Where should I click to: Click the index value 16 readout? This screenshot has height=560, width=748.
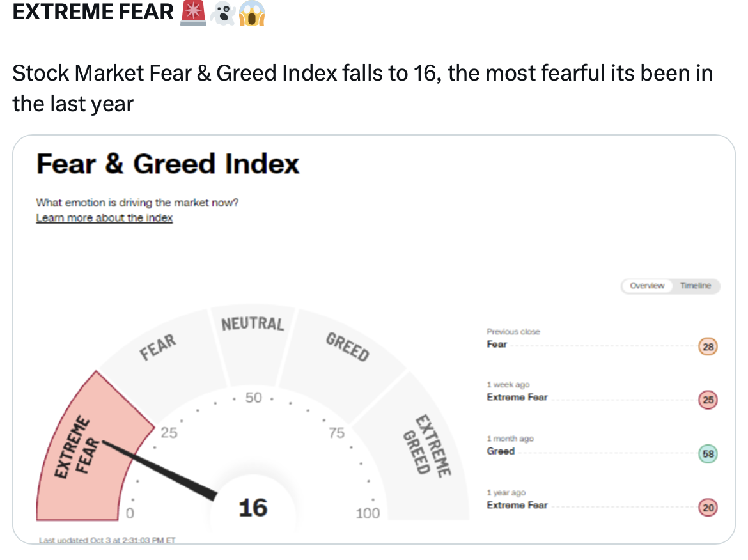click(x=253, y=508)
